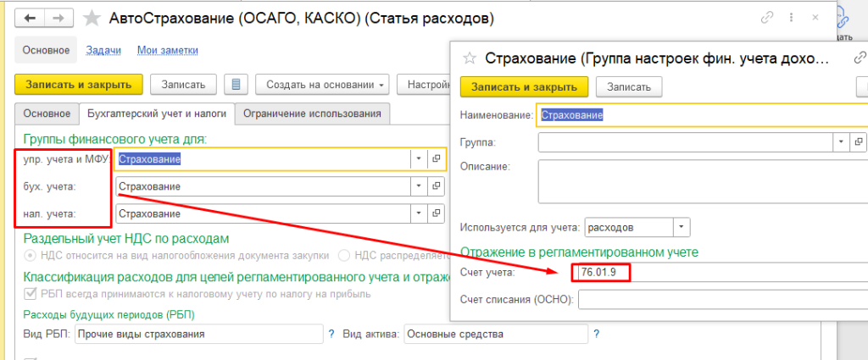
Task: Click the report list icon beside Записать
Action: coord(235,85)
